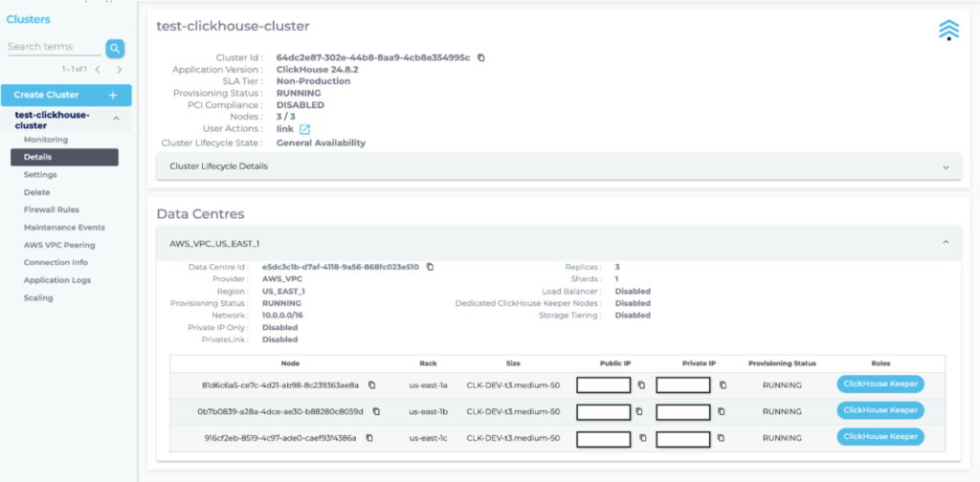The image size is (980, 482).
Task: Copy node ID for us-east-1b node
Action: (376, 411)
